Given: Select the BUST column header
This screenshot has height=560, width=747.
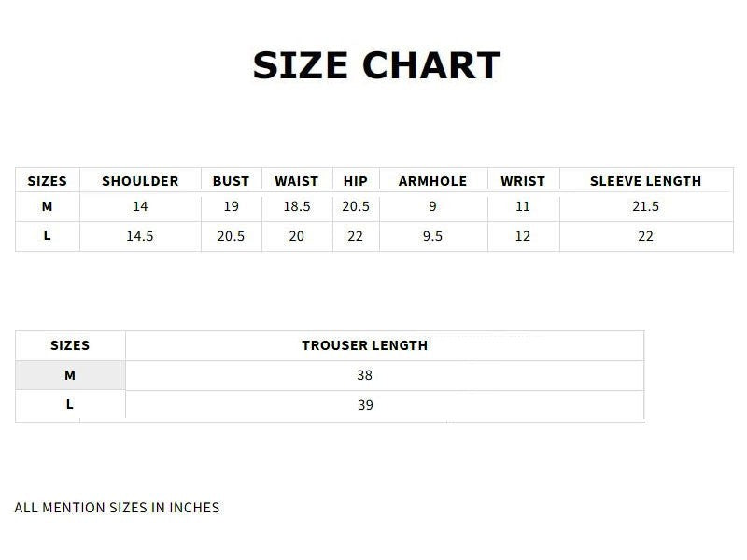Looking at the screenshot, I should click(231, 181).
